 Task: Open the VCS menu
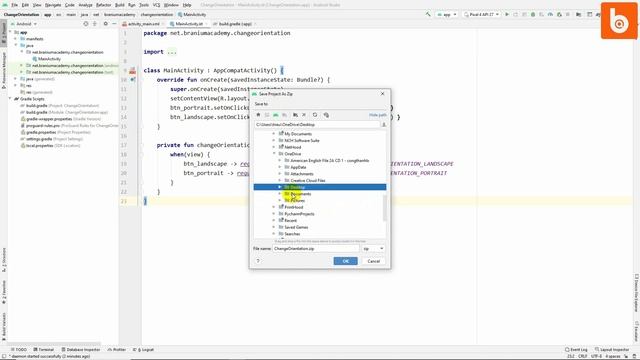tap(156, 5)
